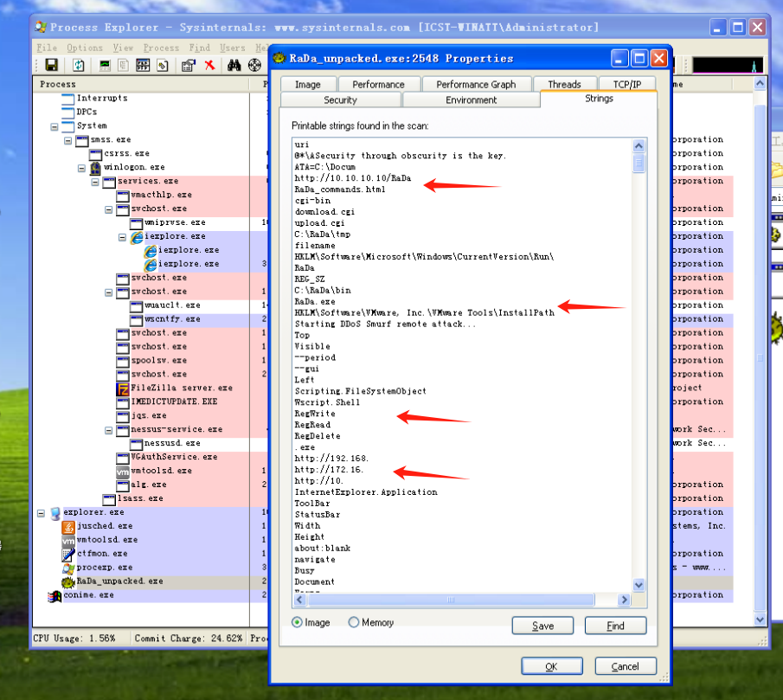Open the Threads tab

pos(564,85)
